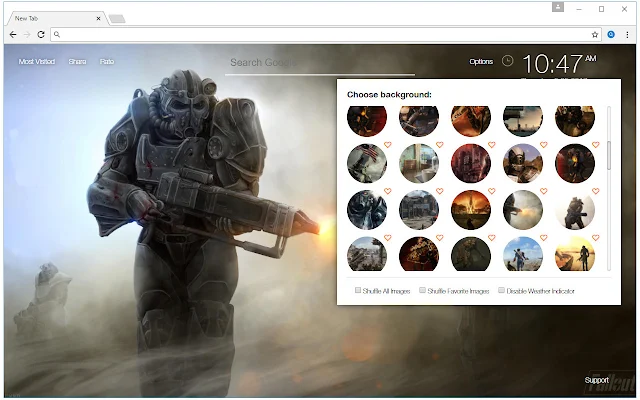Check Disable Weather Indicator
640x400 pixels.
501,290
